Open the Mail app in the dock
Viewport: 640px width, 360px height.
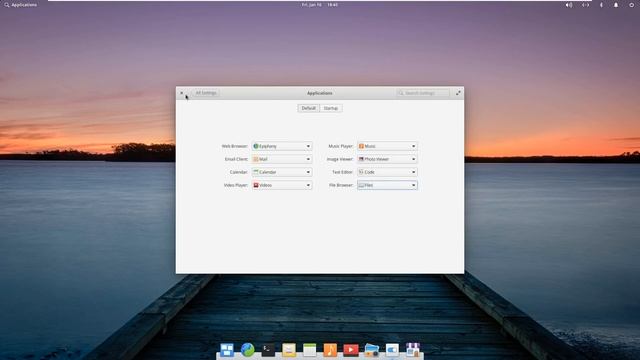coord(289,350)
